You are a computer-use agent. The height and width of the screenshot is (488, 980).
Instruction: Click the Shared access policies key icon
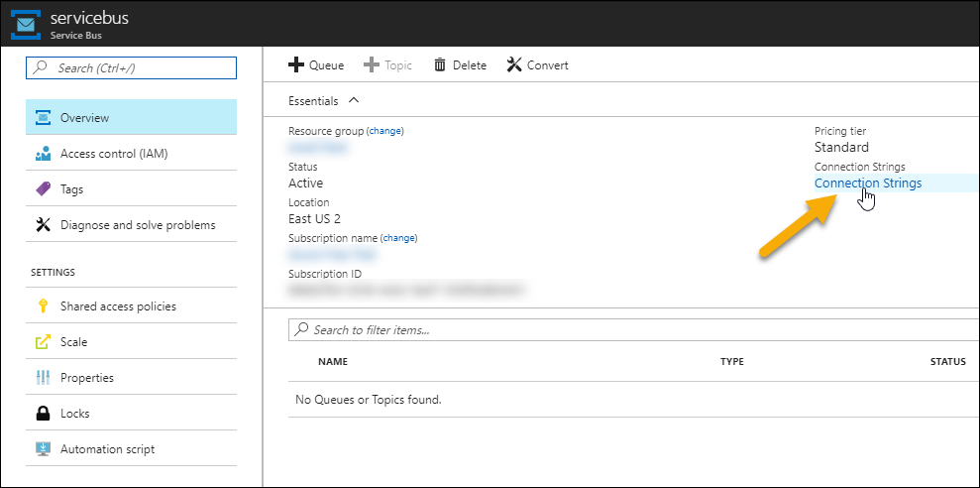[x=43, y=306]
